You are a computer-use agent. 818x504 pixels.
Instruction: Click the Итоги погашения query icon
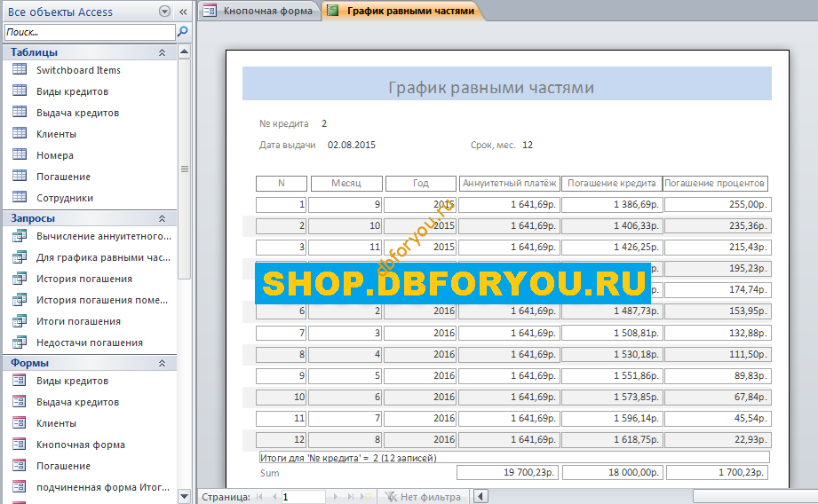pos(20,321)
